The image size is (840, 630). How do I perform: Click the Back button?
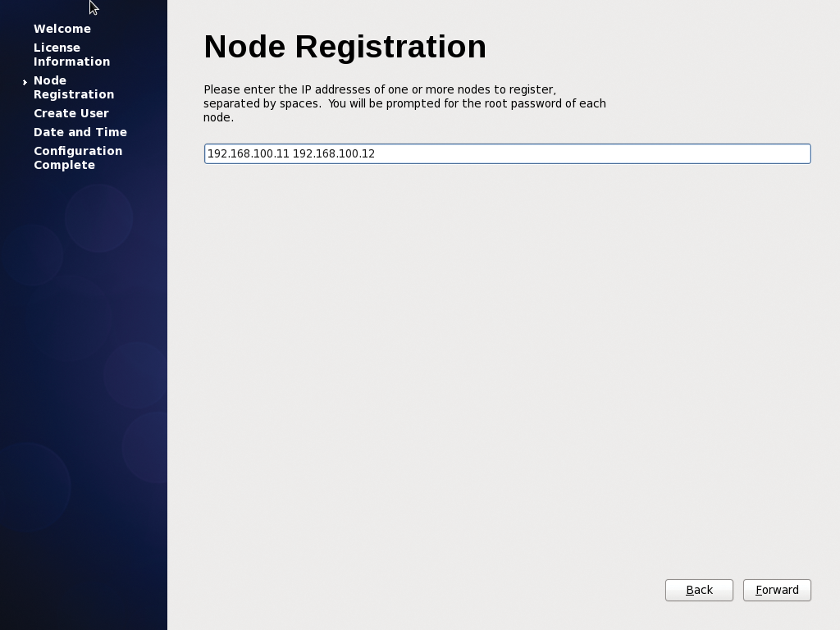tap(698, 590)
